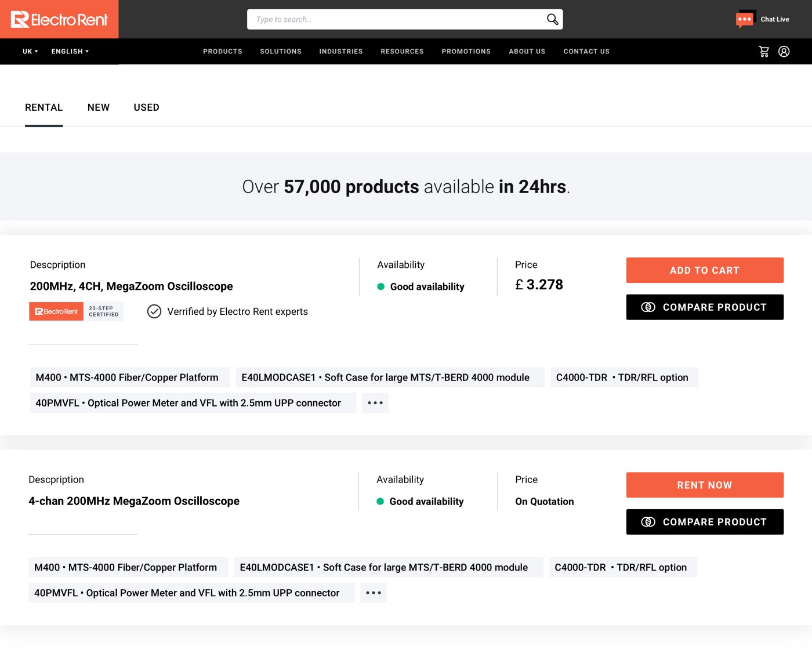The width and height of the screenshot is (812, 650).
Task: Click the 23-Step Certified badge
Action: [x=76, y=311]
